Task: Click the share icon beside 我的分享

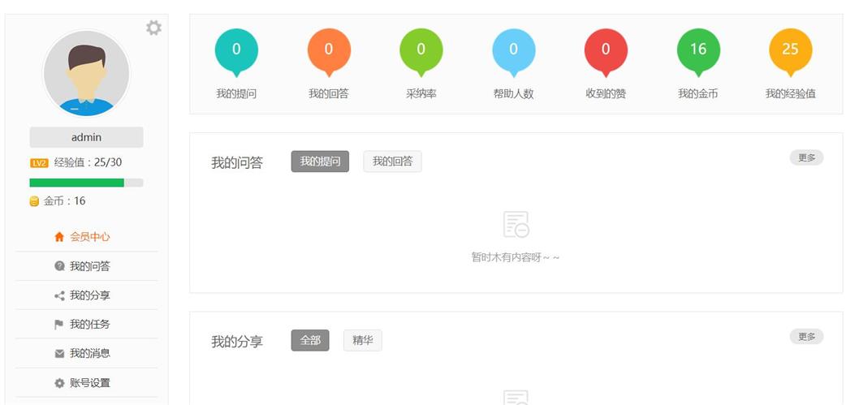Action: click(59, 295)
